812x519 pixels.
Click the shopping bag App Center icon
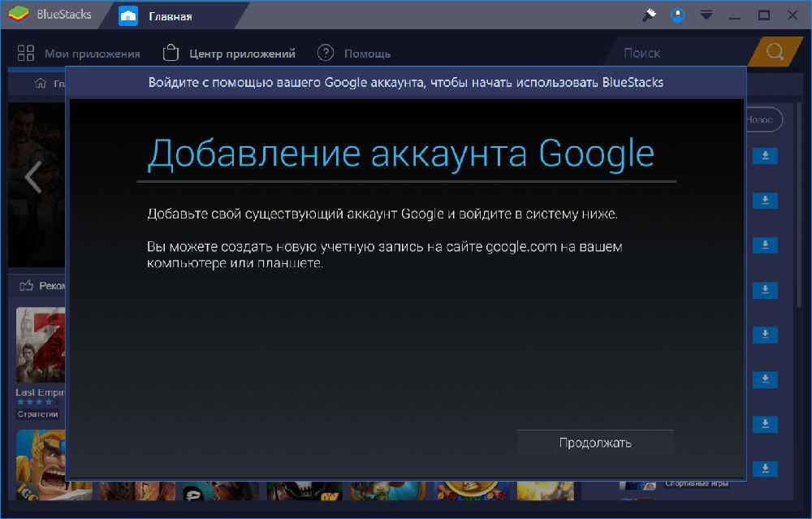coord(171,54)
